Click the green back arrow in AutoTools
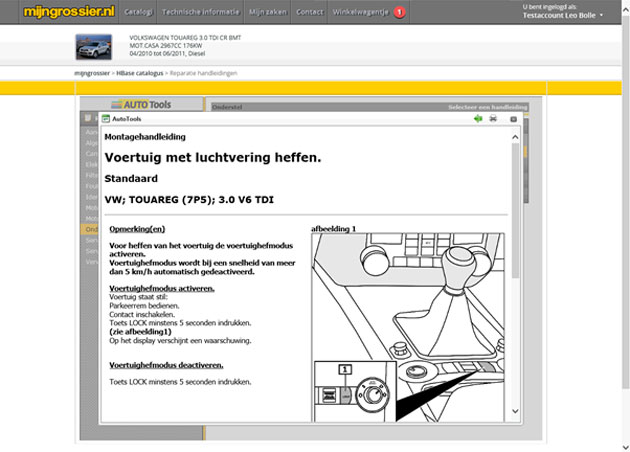The width and height of the screenshot is (630, 452). [478, 119]
